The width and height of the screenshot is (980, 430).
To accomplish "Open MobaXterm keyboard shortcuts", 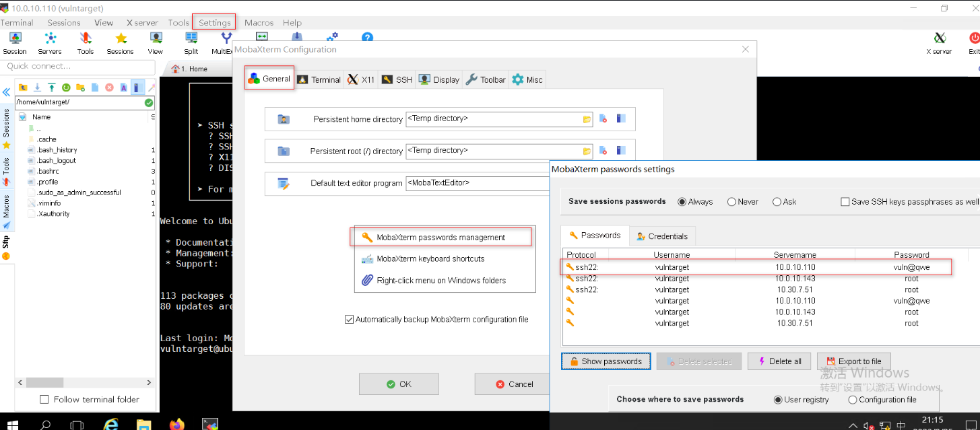I will tap(431, 258).
